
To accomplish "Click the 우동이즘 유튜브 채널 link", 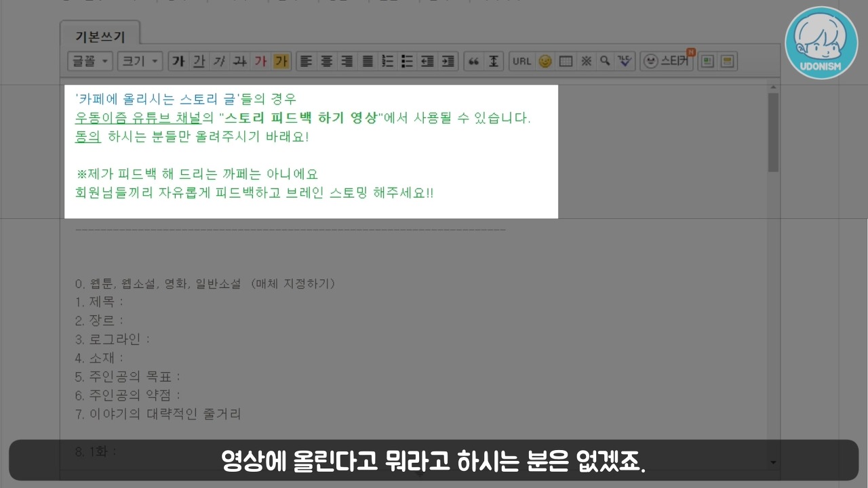I will click(139, 118).
